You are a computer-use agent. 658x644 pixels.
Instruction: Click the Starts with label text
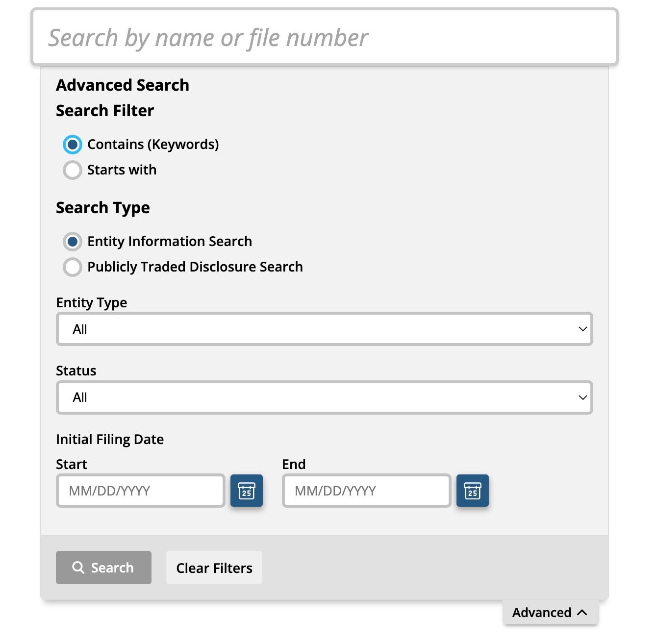(122, 170)
